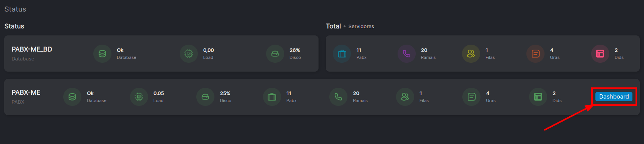Select the purple Ramais phone icon

(406, 54)
